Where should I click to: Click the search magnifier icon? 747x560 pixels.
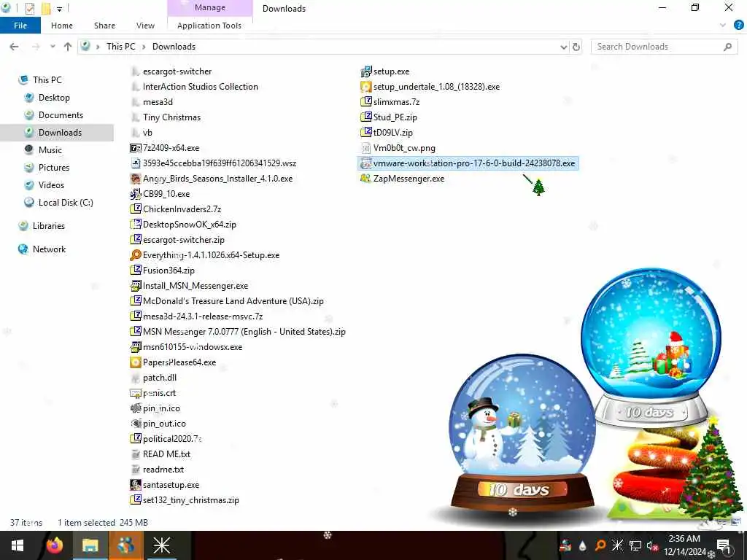727,47
